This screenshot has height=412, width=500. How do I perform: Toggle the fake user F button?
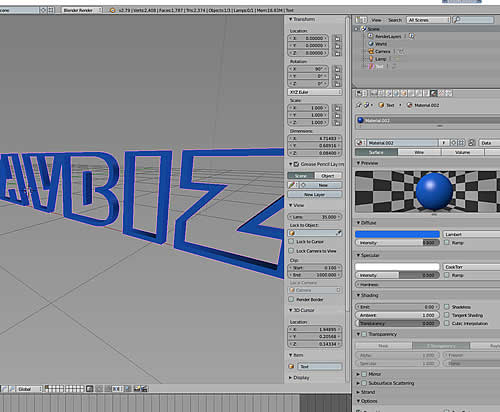(x=444, y=143)
